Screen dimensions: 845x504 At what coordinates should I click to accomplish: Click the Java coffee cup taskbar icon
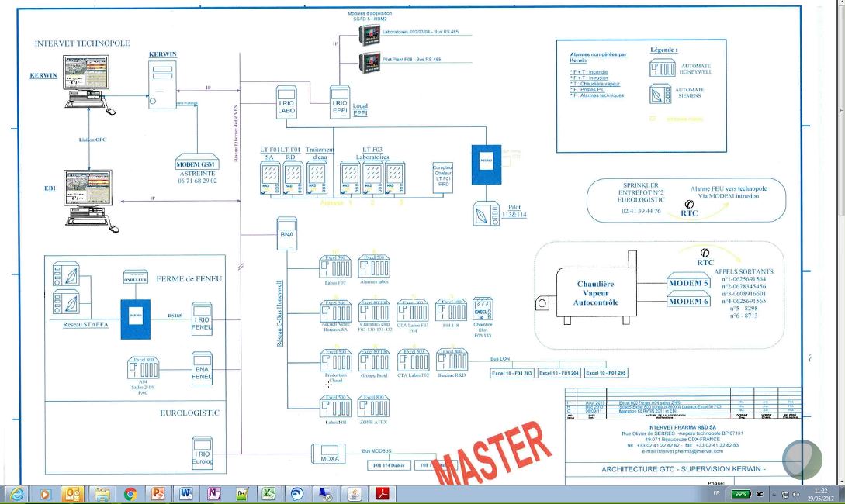click(x=353, y=494)
